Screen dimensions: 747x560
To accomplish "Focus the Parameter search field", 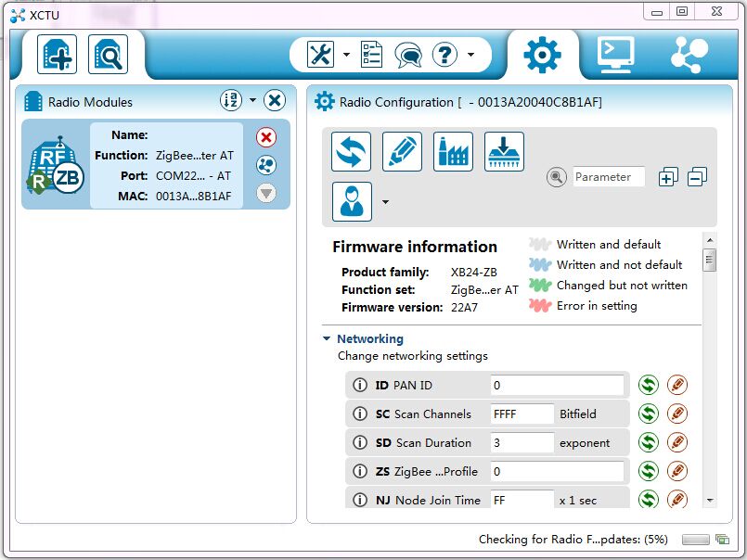I will point(609,177).
